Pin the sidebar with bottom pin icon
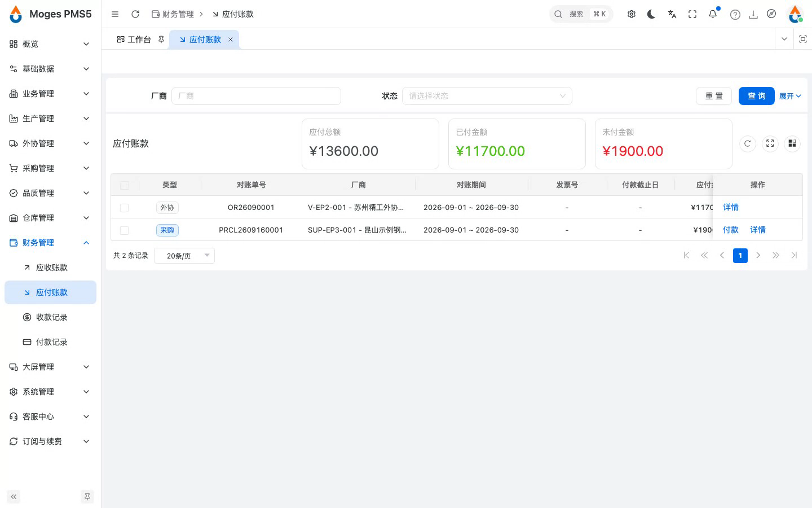This screenshot has width=812, height=508. 87,497
